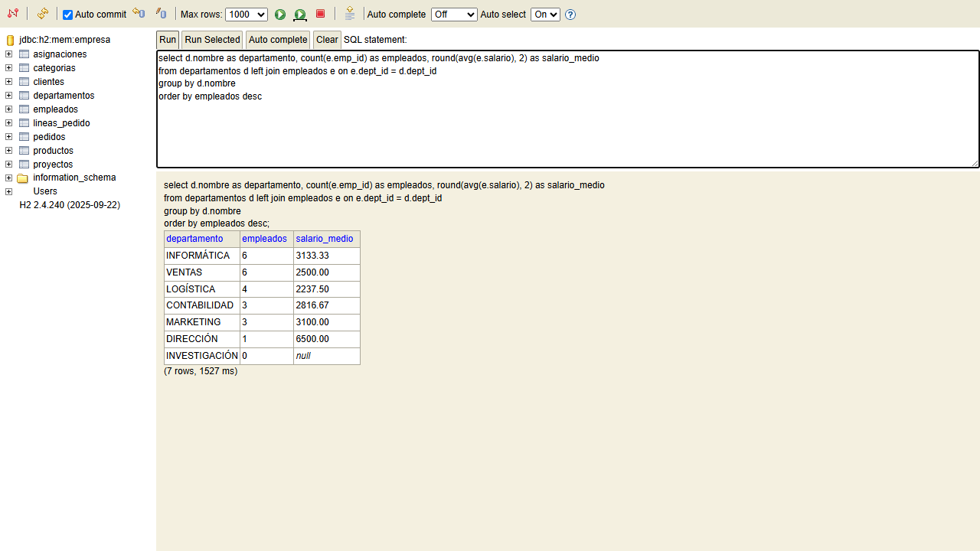Click the INFORMÁTICA cell in results

tap(202, 256)
